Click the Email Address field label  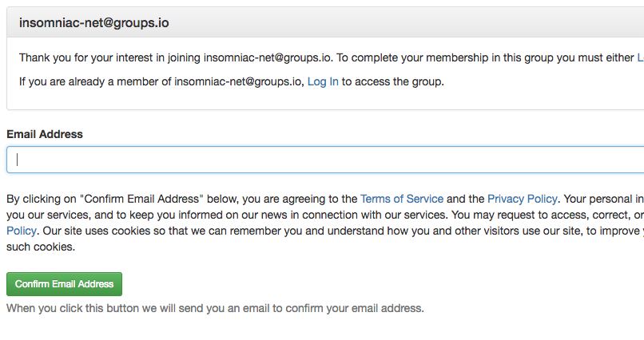[x=45, y=134]
